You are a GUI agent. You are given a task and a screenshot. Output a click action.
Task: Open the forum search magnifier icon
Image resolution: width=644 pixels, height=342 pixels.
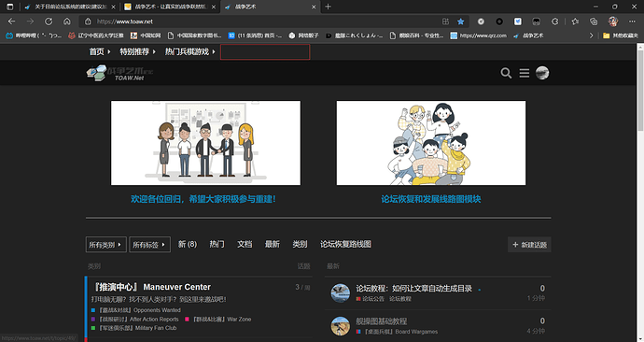[506, 73]
